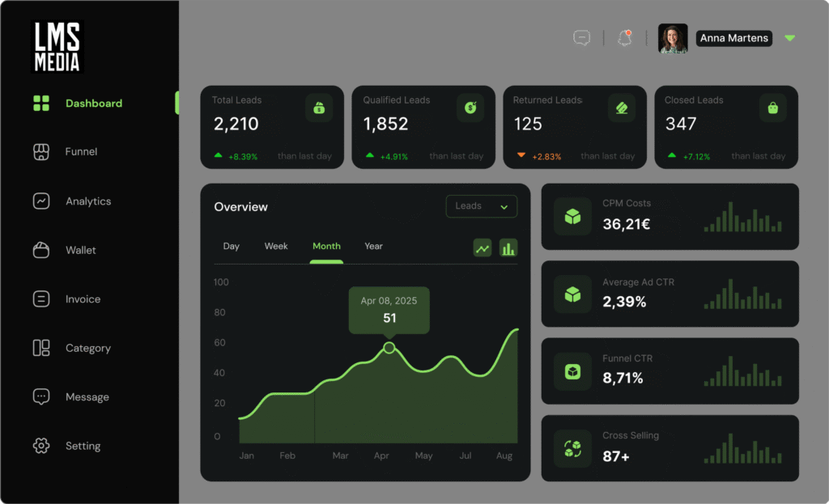Expand Anna Martens account menu arrow
The width and height of the screenshot is (829, 504).
click(790, 38)
